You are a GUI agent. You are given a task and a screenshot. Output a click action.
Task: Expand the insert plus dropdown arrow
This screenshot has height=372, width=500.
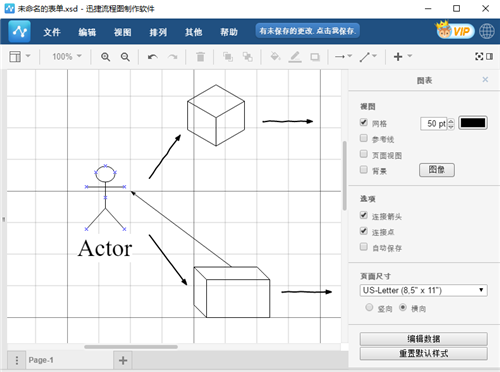click(410, 56)
